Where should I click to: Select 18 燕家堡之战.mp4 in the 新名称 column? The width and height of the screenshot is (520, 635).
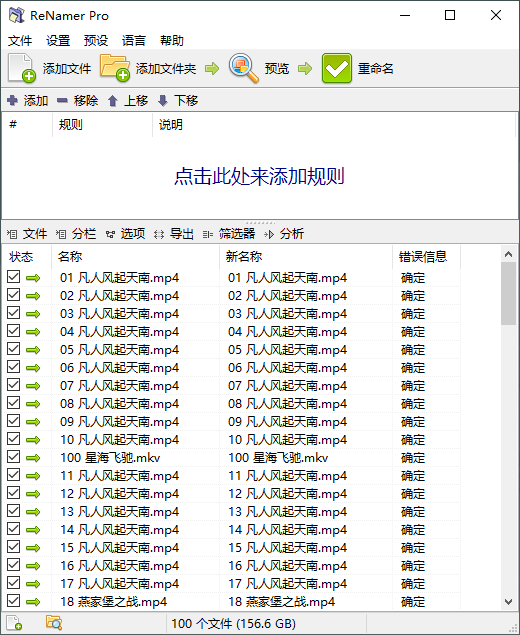click(x=281, y=602)
